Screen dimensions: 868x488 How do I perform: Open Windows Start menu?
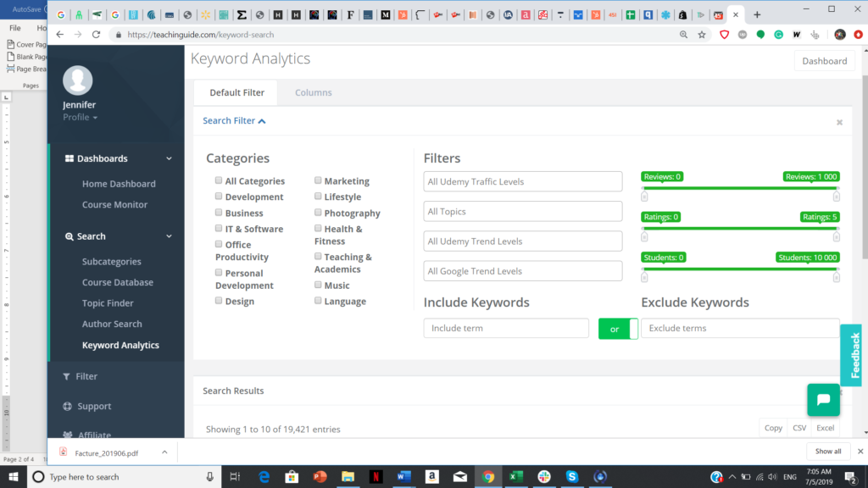14,476
